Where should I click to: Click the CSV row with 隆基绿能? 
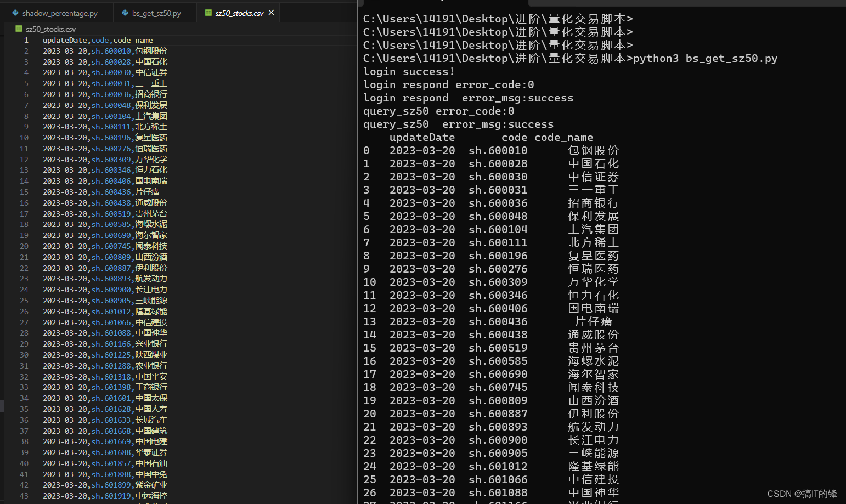105,312
